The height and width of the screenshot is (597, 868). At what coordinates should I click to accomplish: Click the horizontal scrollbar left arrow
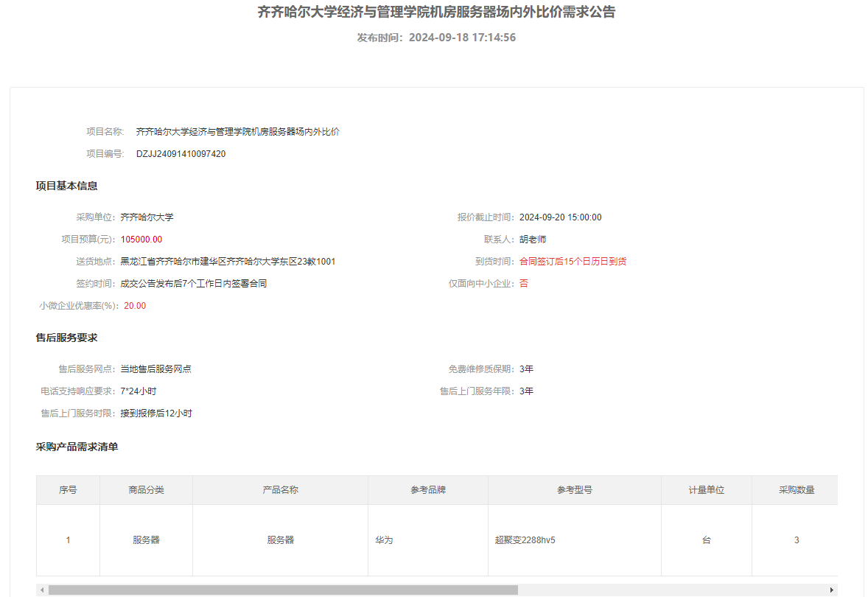[42, 590]
